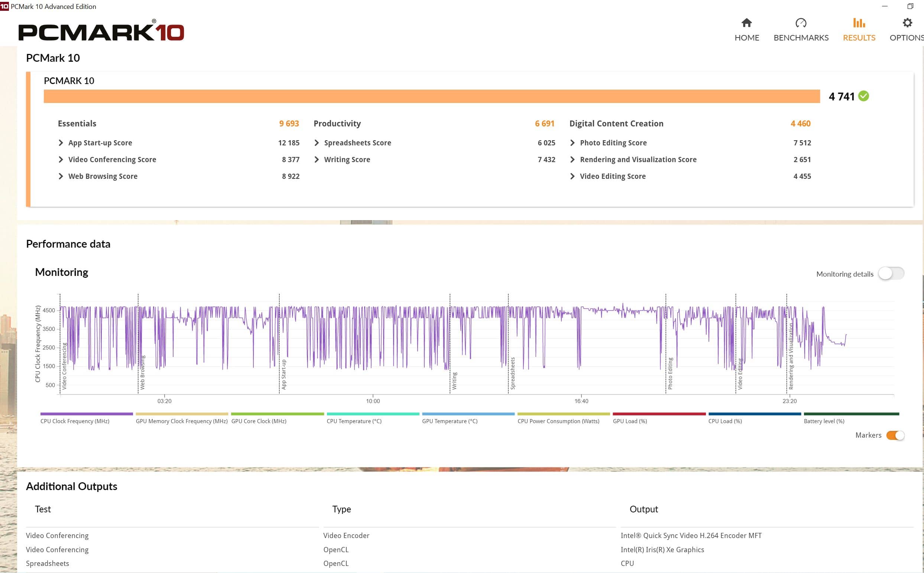Click the green validation checkmark by the 4 741 score
This screenshot has width=924, height=573.
click(863, 96)
